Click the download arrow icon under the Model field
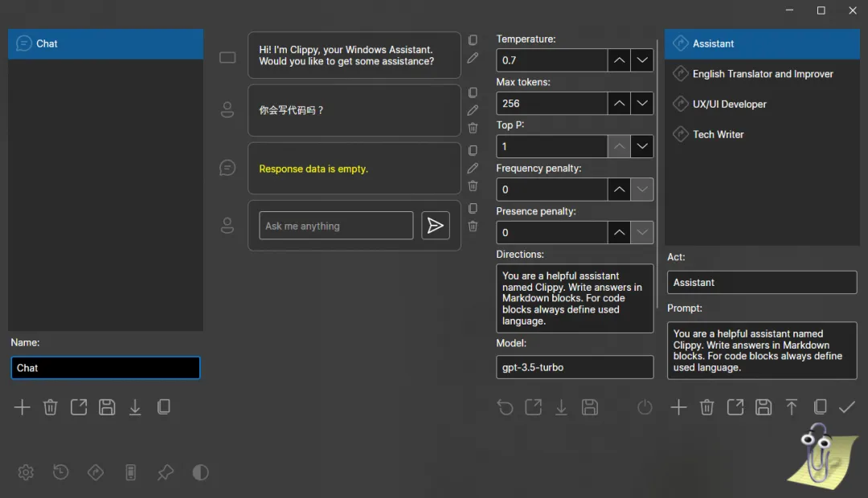This screenshot has width=868, height=498. click(x=561, y=408)
